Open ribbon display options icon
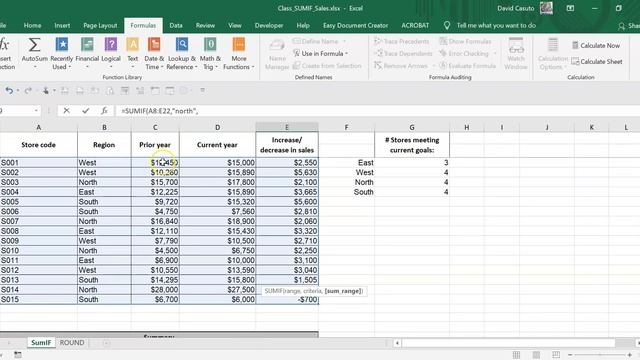The width and height of the screenshot is (640, 360). 570,8
